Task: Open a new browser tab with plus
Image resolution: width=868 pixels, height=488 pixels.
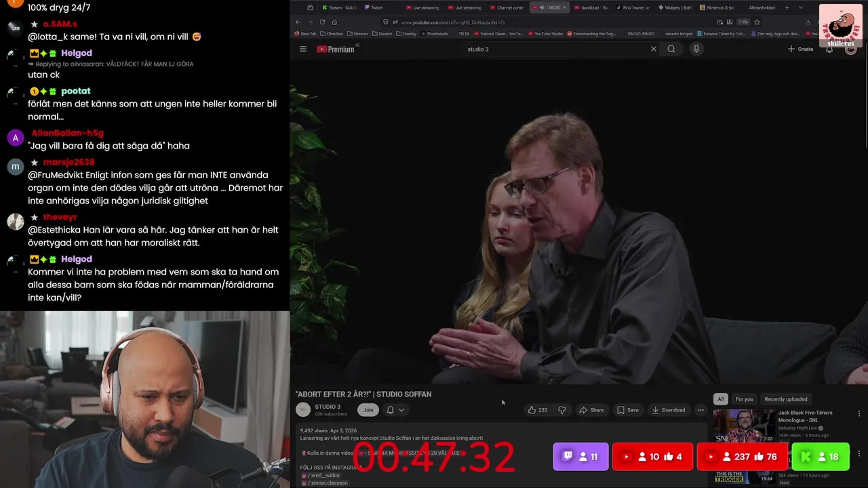Action: tap(787, 7)
